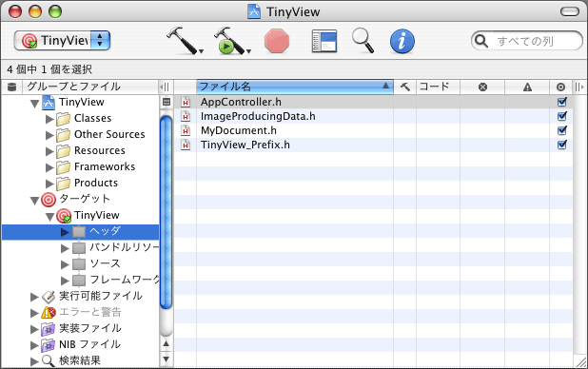Toggle target checkbox for MyDocument.h
Viewport: 588px width, 369px height.
pyautogui.click(x=561, y=130)
